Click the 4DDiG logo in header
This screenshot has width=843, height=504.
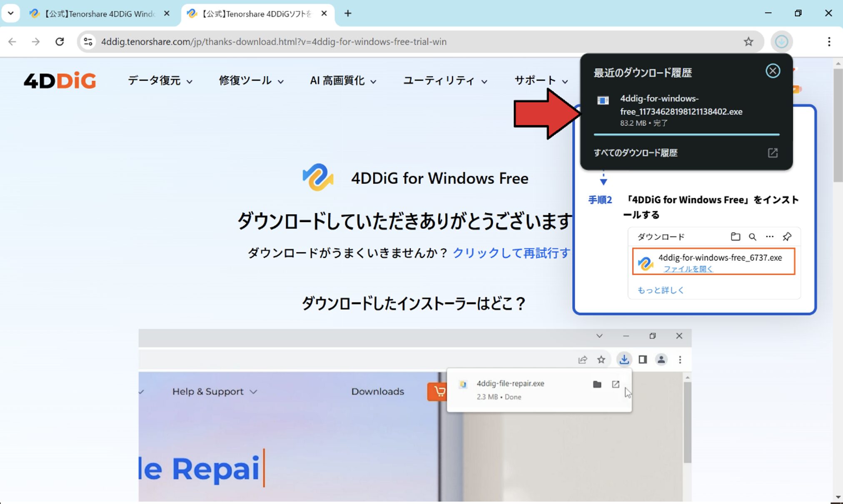tap(60, 80)
